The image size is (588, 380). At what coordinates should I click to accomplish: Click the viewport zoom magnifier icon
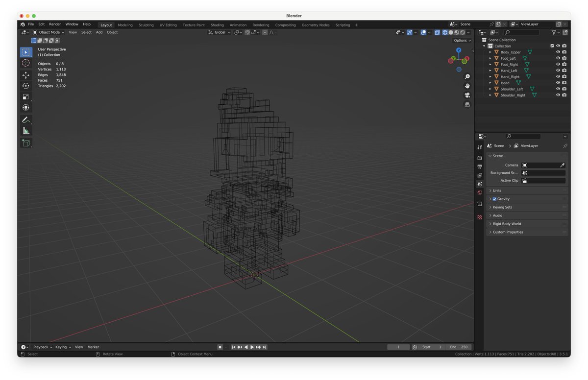[467, 77]
